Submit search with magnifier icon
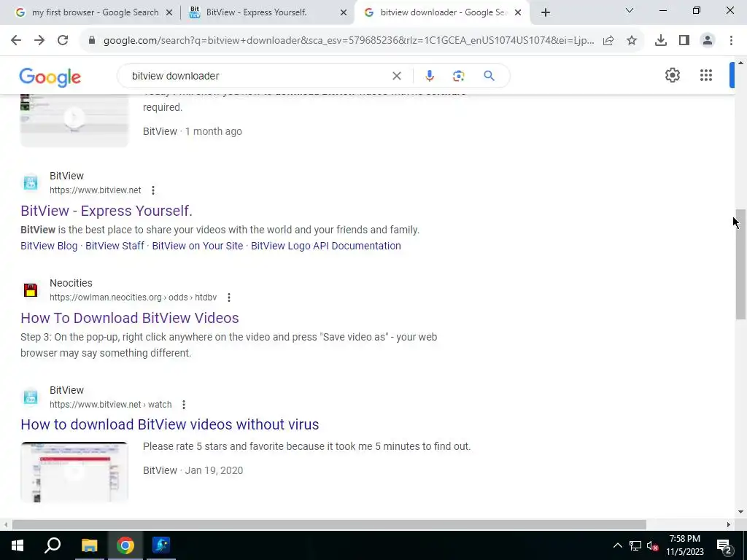Screen dimensions: 747x560 tap(489, 76)
